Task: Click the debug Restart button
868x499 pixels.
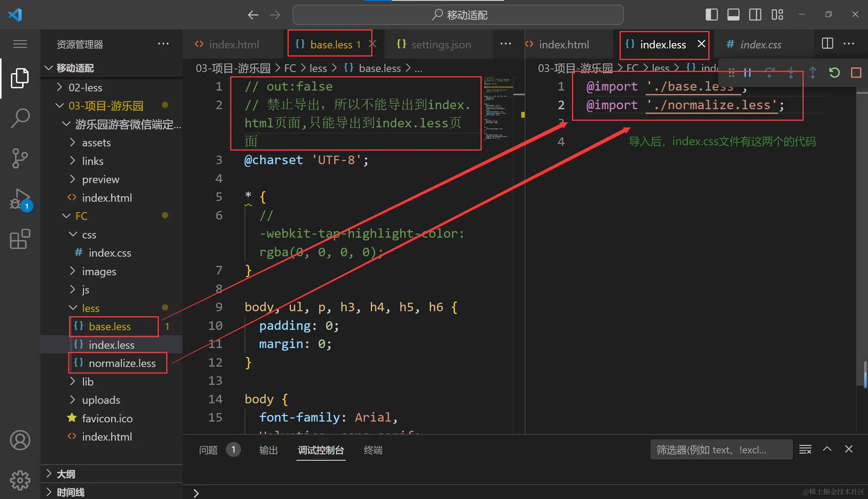Action: pos(834,72)
